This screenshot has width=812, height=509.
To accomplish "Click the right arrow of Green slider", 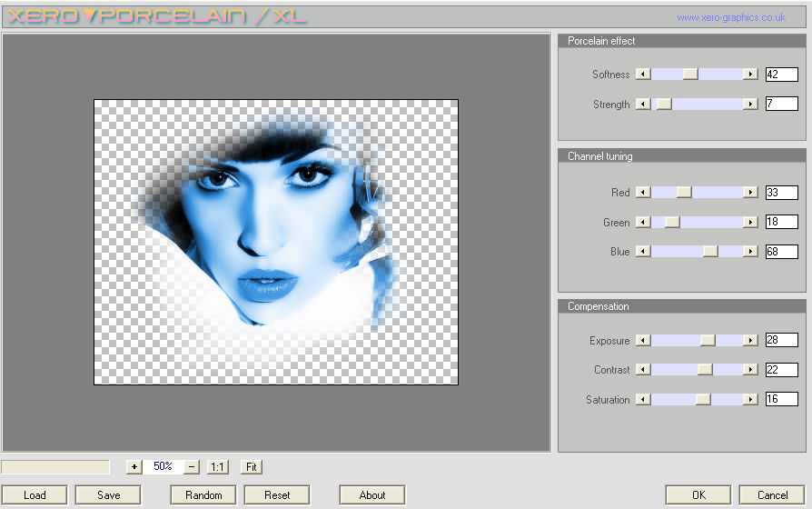I will tap(750, 223).
